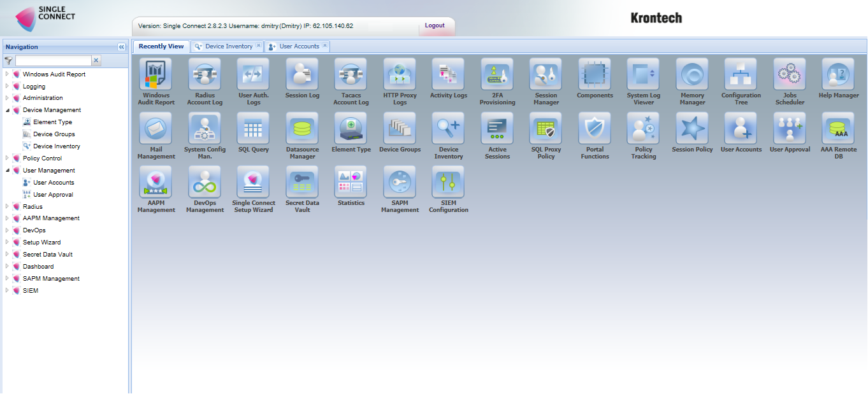Expand the Windows Audit Report tree node
The height and width of the screenshot is (394, 868).
pos(7,74)
